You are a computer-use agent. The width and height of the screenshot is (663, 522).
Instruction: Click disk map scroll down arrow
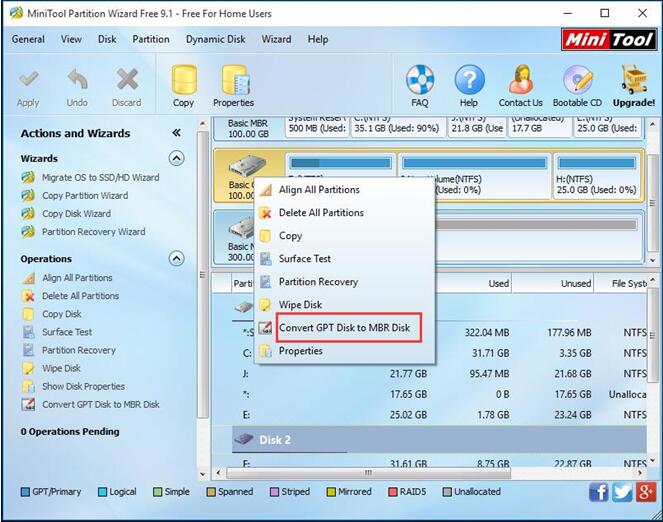pyautogui.click(x=654, y=260)
